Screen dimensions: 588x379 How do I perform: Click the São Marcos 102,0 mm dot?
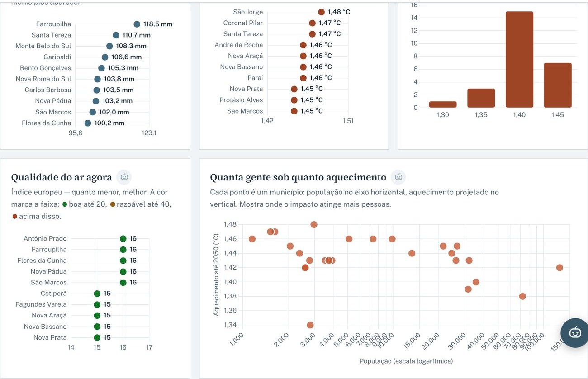point(93,112)
